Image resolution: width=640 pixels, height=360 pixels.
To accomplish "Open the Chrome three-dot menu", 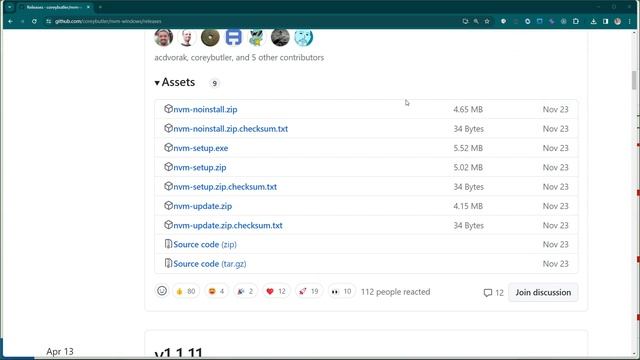I will pyautogui.click(x=630, y=21).
